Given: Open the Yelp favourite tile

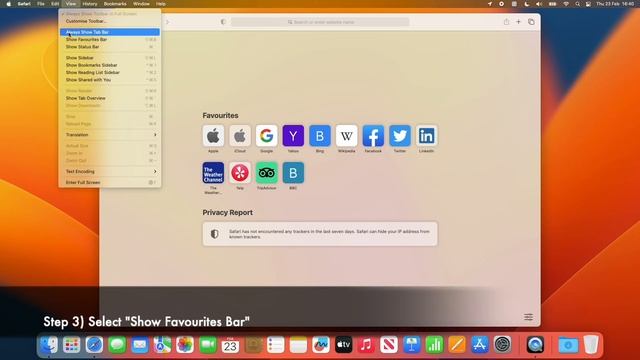Looking at the screenshot, I should pyautogui.click(x=240, y=173).
